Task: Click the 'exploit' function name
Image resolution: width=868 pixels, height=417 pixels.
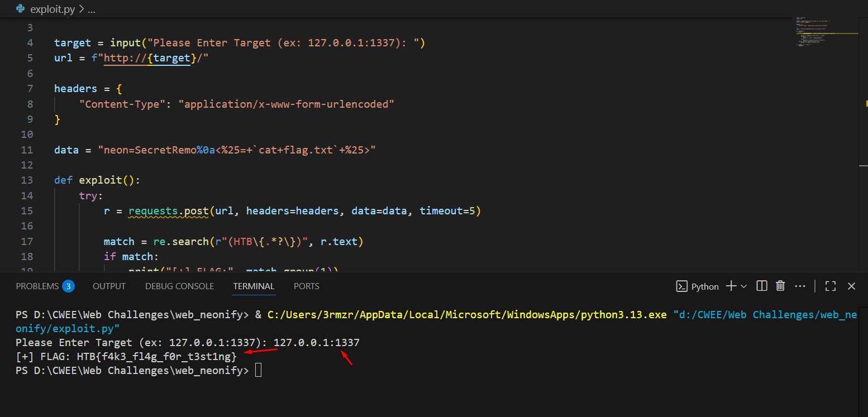Action: 101,180
